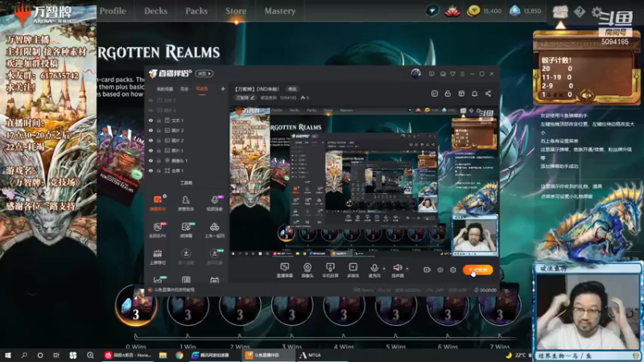The width and height of the screenshot is (644, 362).
Task: Add a 多媒体 multimedia source
Action: point(353,270)
